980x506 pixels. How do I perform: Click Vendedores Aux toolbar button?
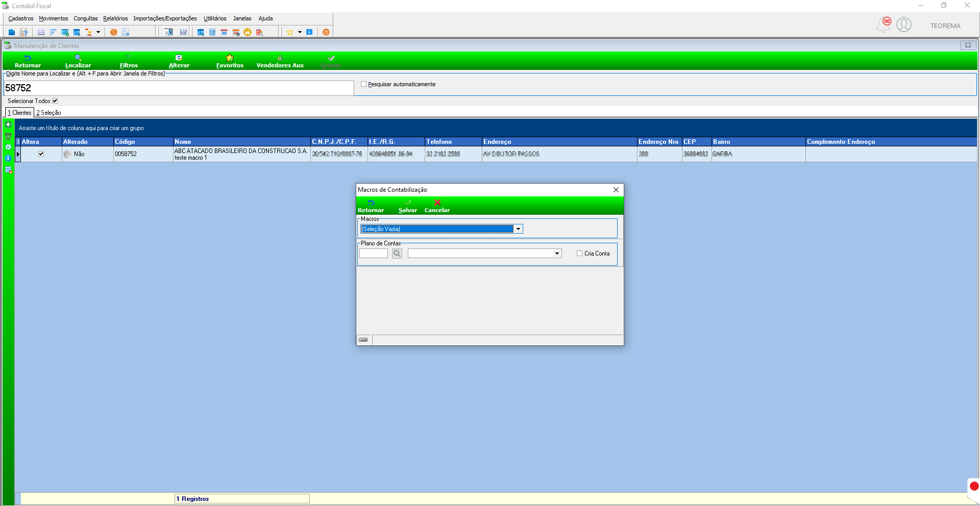280,61
